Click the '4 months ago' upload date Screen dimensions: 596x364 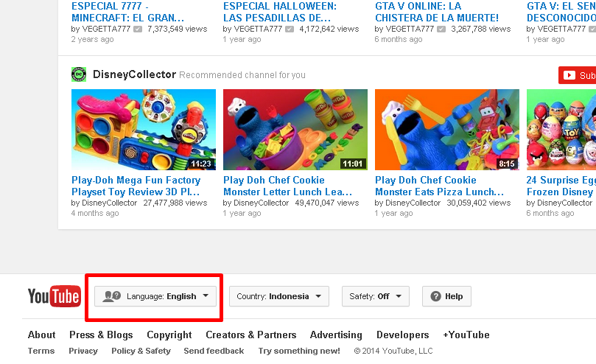click(x=95, y=214)
